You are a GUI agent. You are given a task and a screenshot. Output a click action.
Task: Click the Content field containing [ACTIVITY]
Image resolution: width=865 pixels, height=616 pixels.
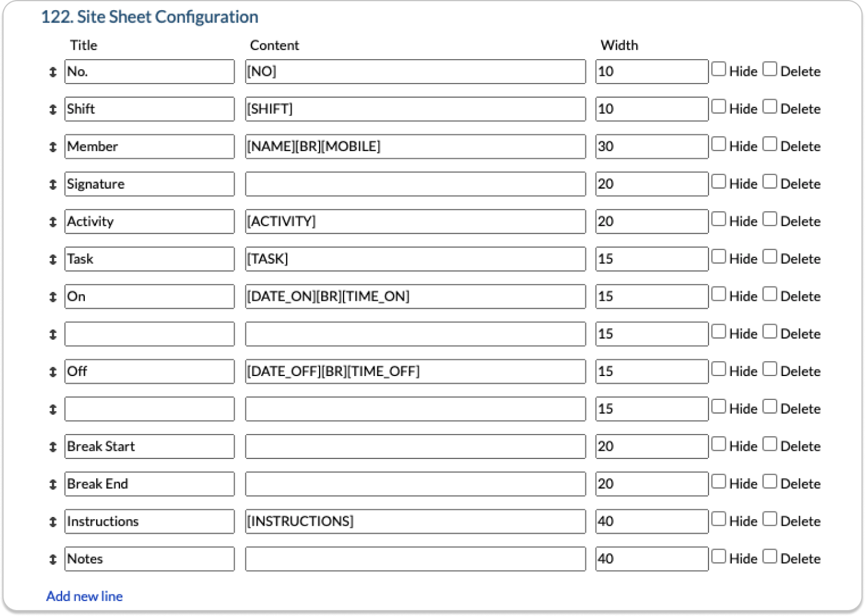point(415,221)
